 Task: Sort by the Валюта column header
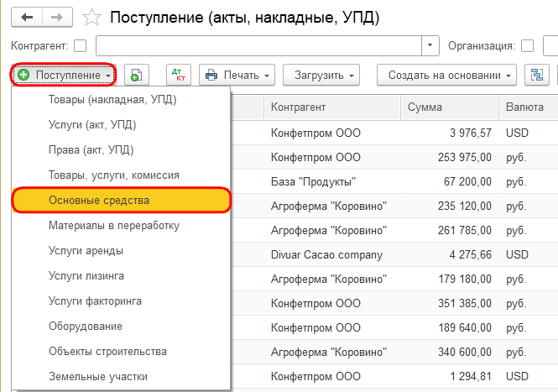pos(528,107)
